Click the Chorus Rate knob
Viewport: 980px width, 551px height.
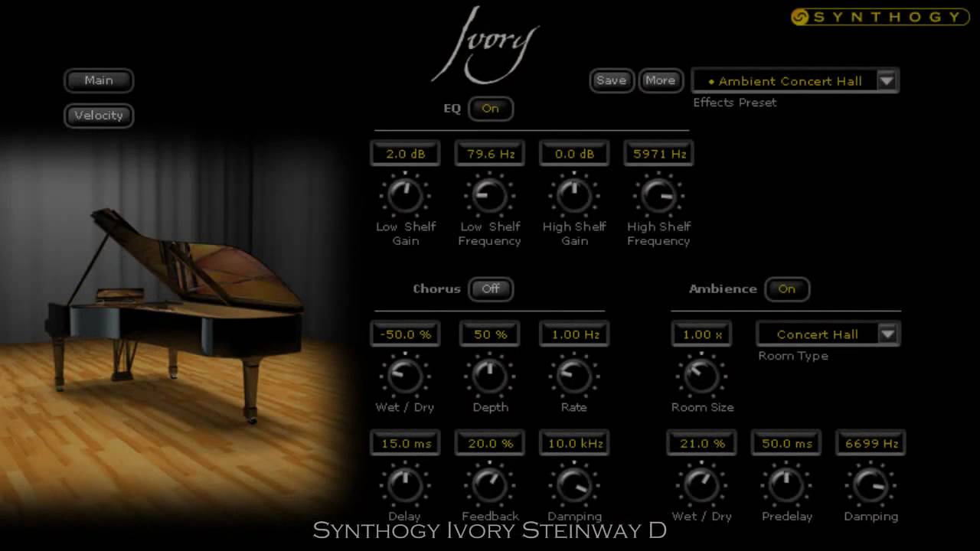tap(573, 376)
